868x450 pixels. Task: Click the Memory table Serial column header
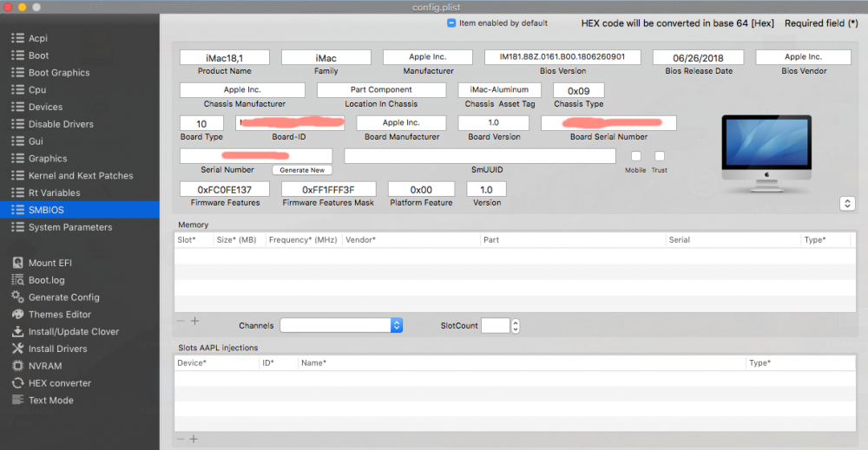coord(680,240)
